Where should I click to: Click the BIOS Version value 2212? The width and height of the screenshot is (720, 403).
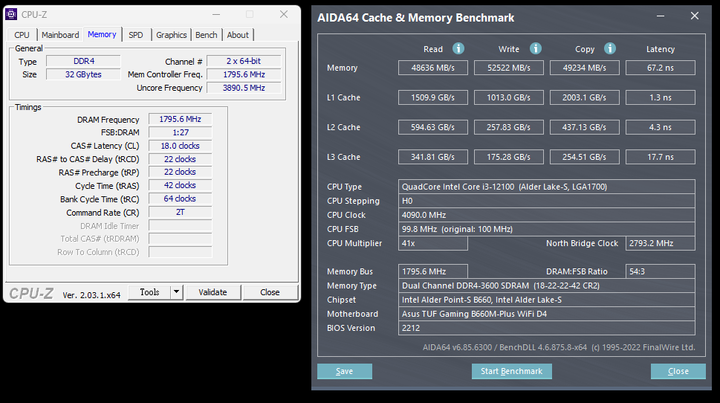coord(546,328)
